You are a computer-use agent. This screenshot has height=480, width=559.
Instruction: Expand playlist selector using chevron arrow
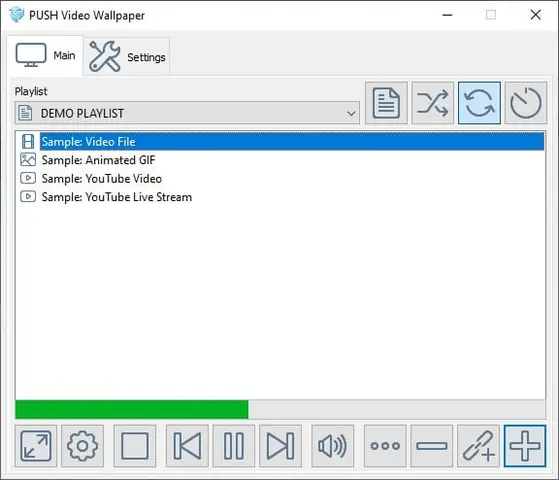point(351,113)
